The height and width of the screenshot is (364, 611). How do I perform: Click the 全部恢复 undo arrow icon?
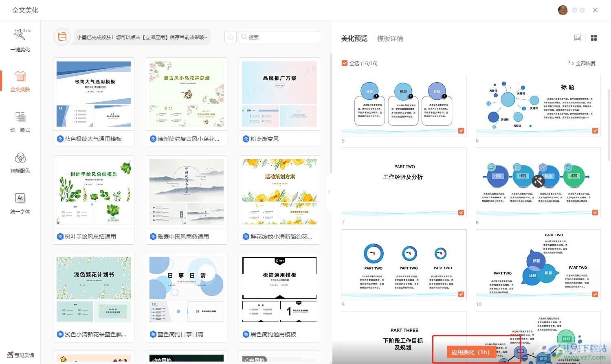coord(571,63)
